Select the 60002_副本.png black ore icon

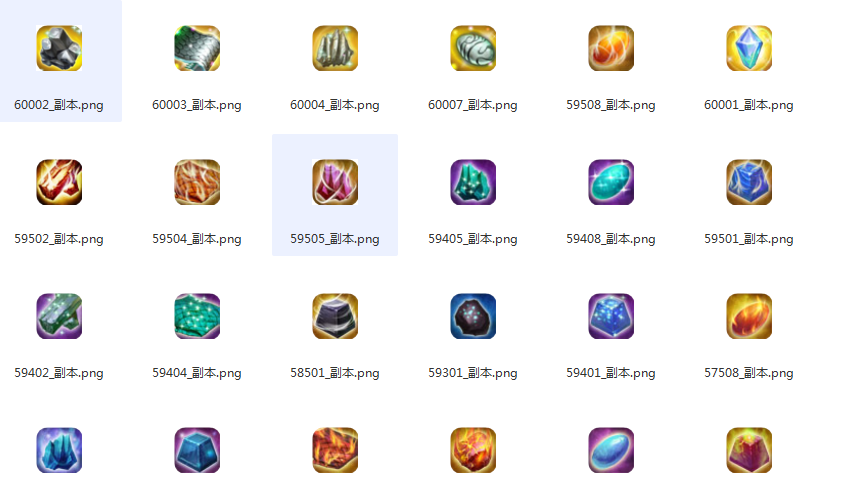pos(59,48)
